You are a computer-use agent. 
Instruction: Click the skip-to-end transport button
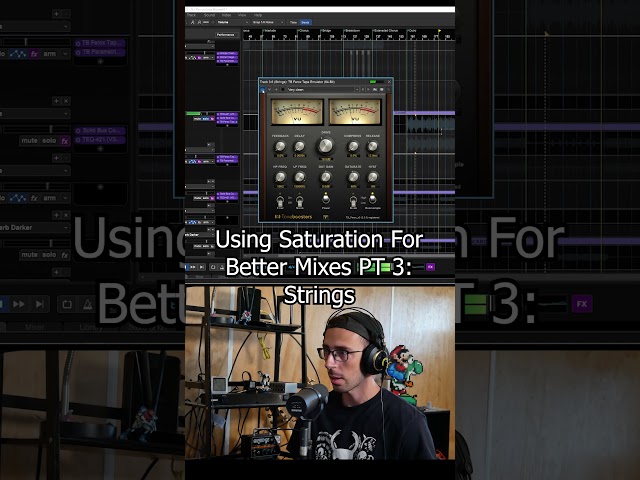[201, 267]
